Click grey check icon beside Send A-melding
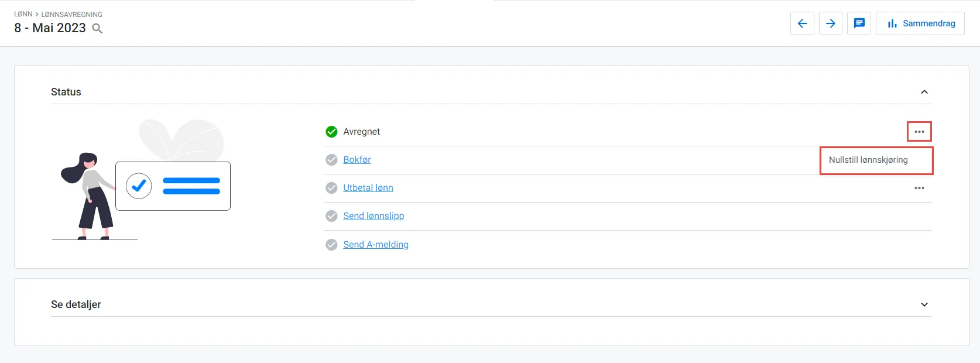The width and height of the screenshot is (980, 363). pos(331,245)
